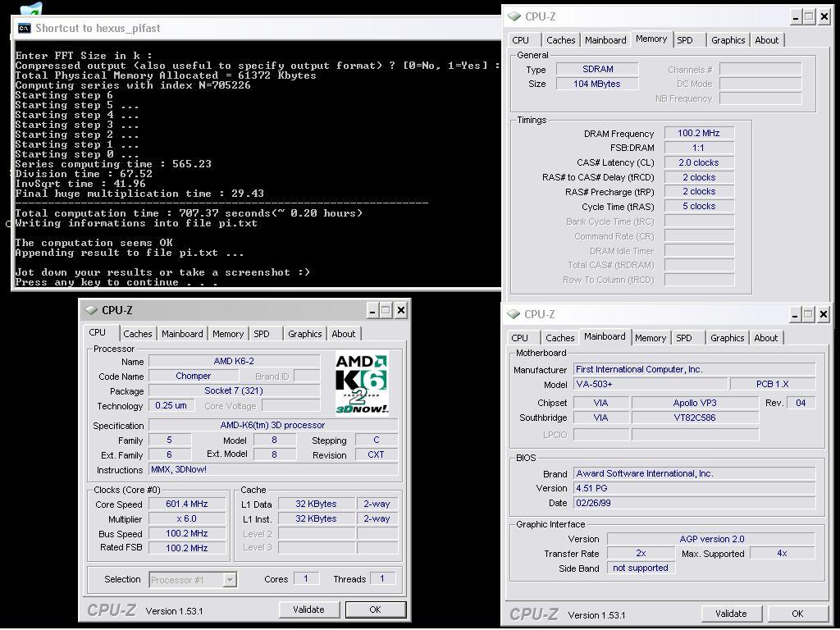This screenshot has height=630, width=840.
Task: Click the Multiplier value x 6.0
Action: [x=187, y=519]
